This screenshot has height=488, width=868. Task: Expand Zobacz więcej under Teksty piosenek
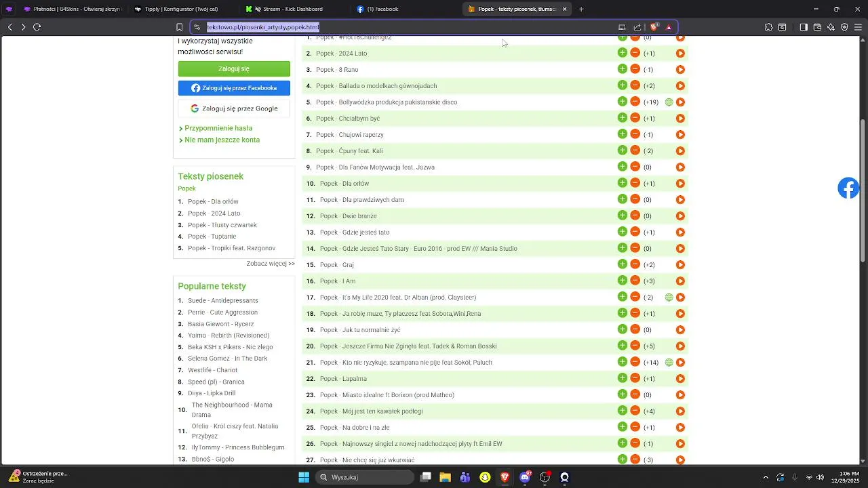pyautogui.click(x=271, y=264)
